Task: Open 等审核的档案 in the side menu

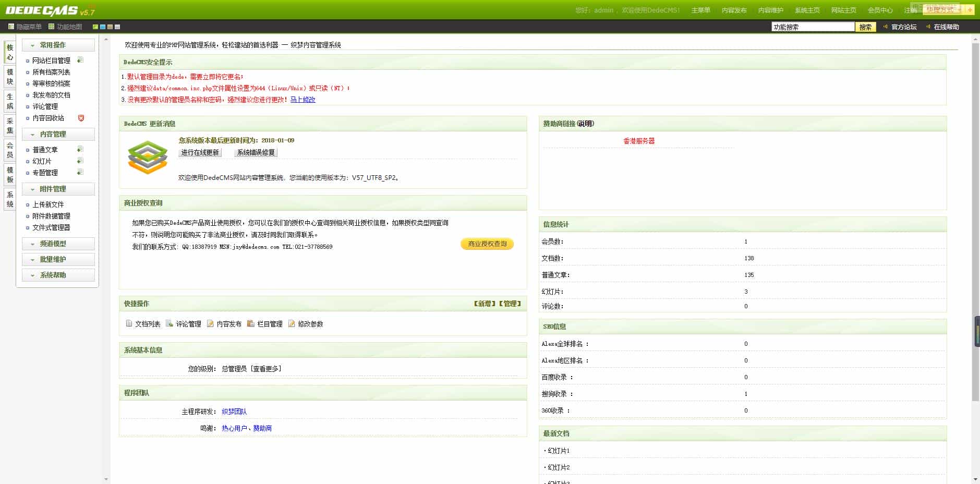Action: point(51,83)
